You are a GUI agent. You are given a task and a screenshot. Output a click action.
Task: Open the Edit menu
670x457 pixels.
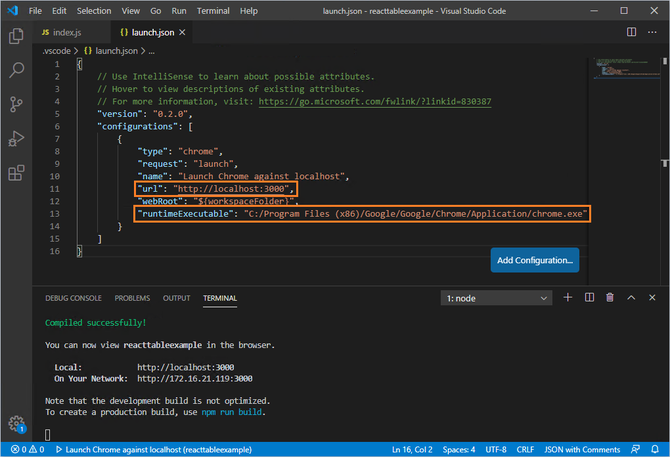[x=59, y=11]
